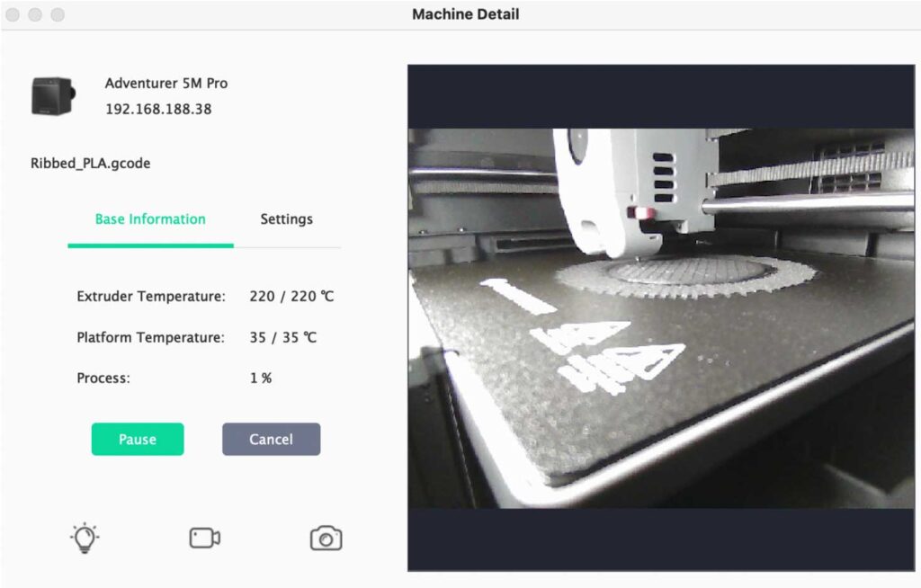Click the Machine Detail window title
Viewport: 921px width, 588px height.
(466, 14)
